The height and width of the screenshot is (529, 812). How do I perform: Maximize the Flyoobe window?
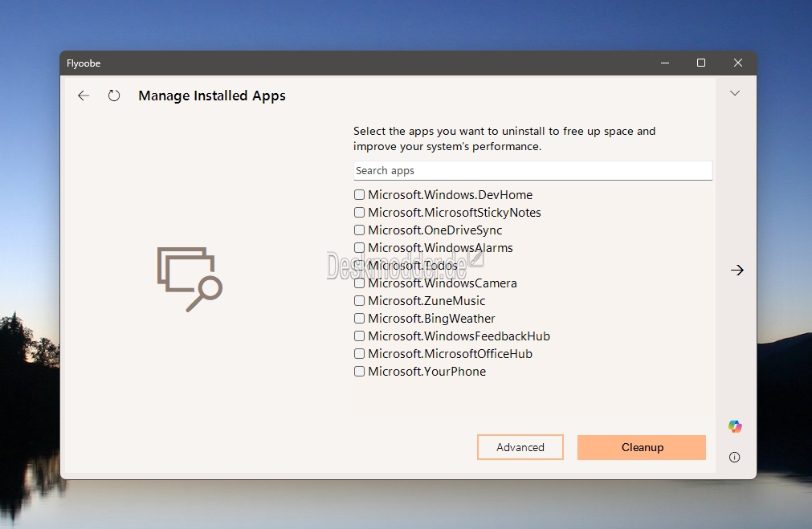point(701,63)
